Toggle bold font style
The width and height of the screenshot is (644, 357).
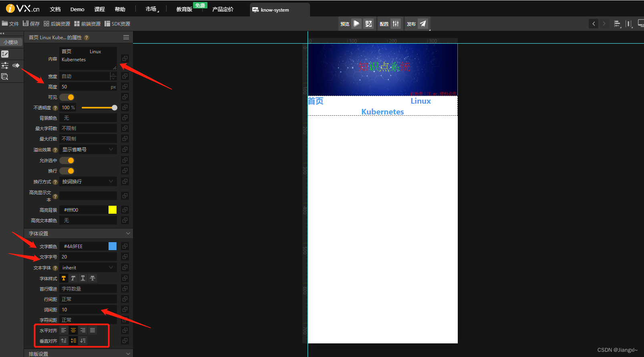(64, 278)
